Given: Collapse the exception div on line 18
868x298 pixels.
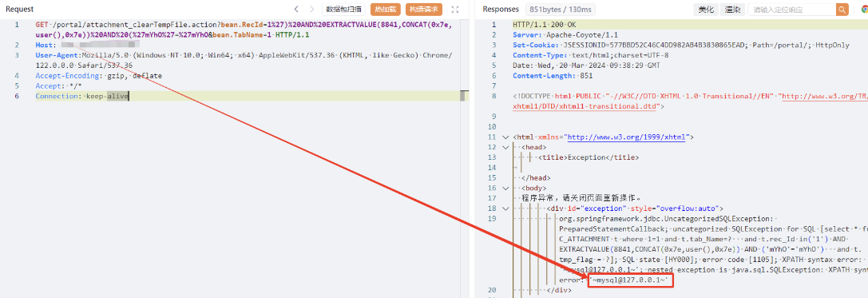Looking at the screenshot, I should point(505,209).
